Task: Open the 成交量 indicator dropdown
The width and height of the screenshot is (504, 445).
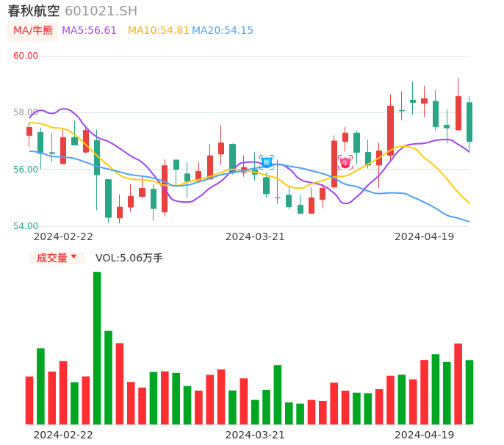Action: click(x=57, y=258)
